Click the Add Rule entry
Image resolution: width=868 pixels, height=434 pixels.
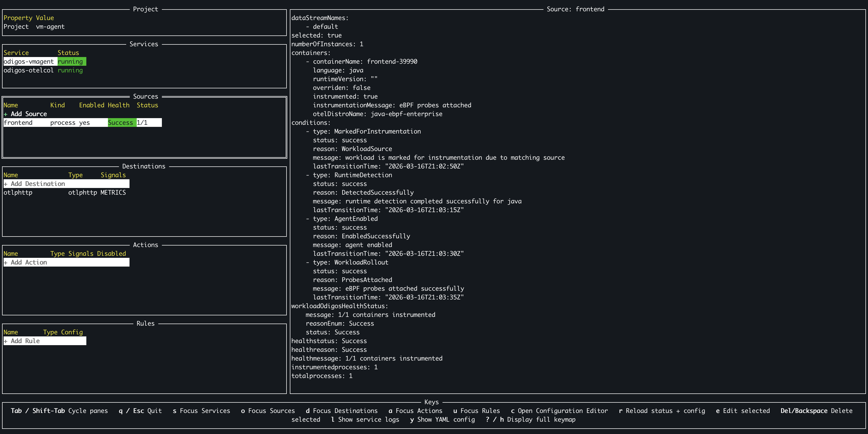[22, 341]
